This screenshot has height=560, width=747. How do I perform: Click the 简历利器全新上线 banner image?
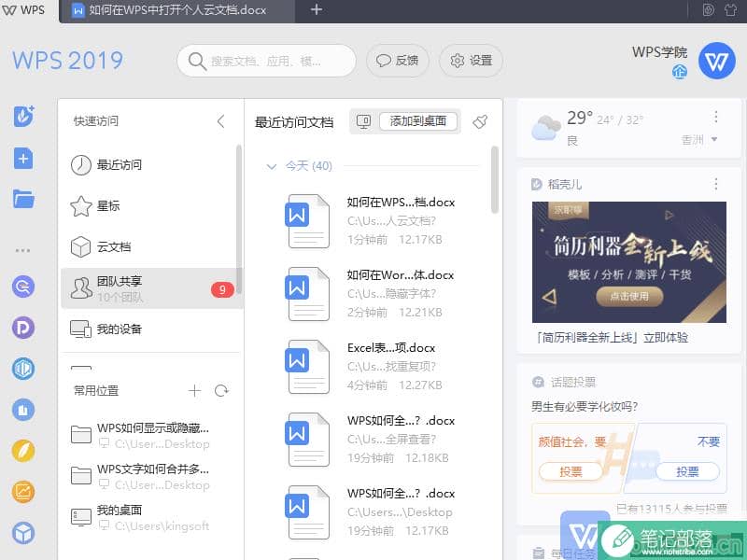point(628,262)
